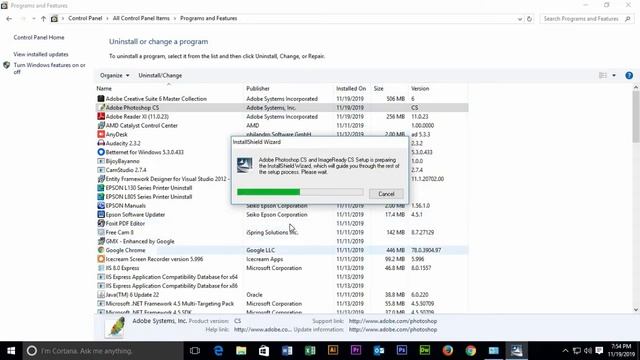The image size is (640, 360).
Task: Open recent locations dropdown arrow
Action: (33, 19)
